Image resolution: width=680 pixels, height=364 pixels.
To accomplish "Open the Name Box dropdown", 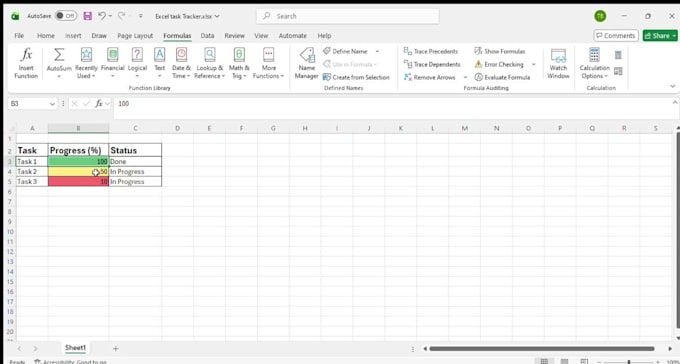I will (52, 104).
